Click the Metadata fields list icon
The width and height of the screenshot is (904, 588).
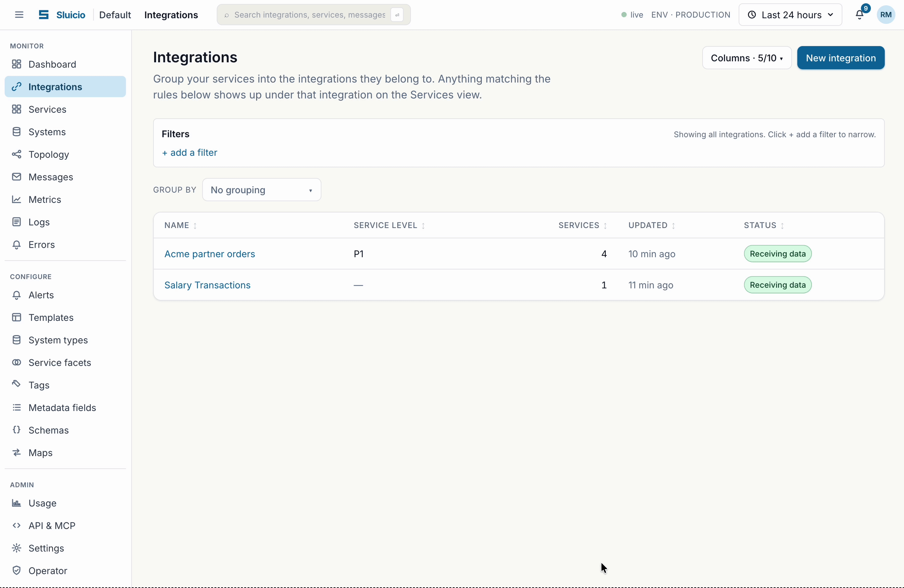pos(16,408)
